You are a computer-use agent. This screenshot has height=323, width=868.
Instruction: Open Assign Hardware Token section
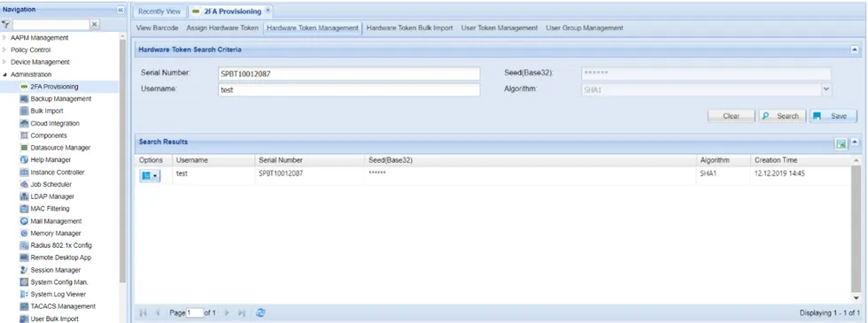pos(222,27)
